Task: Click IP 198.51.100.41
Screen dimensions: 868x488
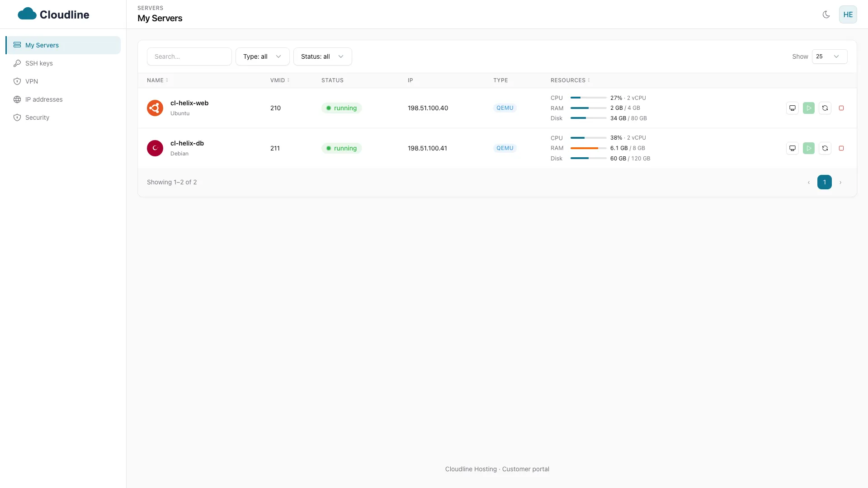Action: click(427, 148)
